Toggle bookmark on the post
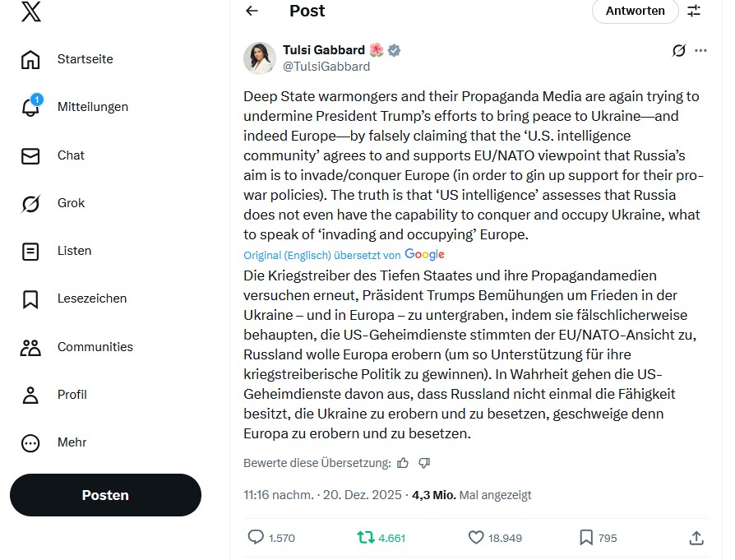 coord(585,538)
